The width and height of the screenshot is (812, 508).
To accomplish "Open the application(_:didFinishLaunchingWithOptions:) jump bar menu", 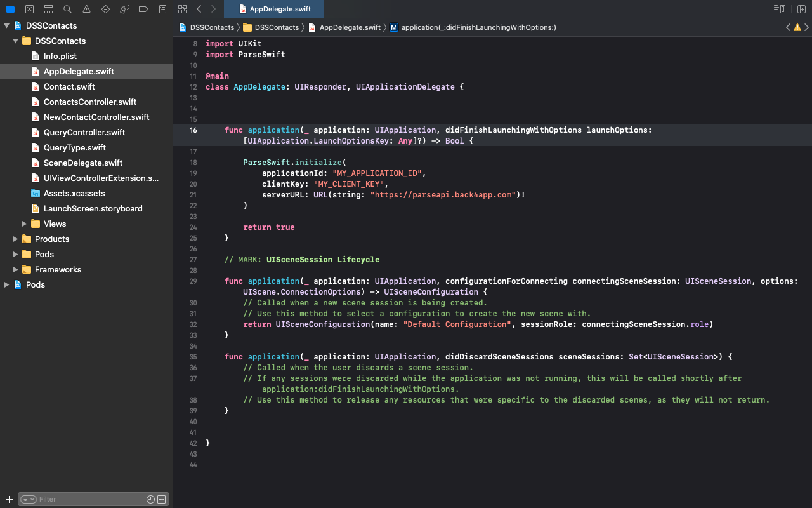I will [473, 27].
